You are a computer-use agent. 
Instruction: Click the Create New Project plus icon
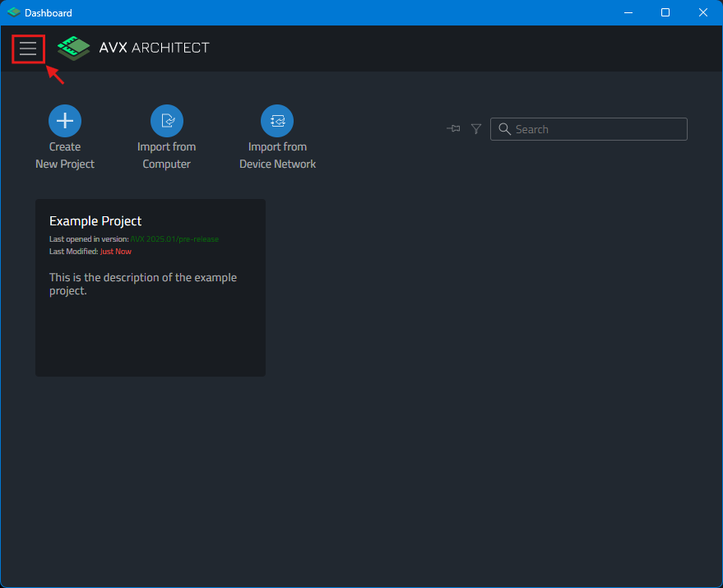pyautogui.click(x=65, y=121)
